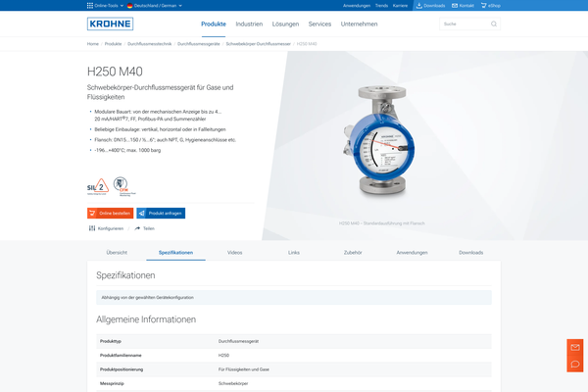Image resolution: width=588 pixels, height=392 pixels.
Task: Click the Produkt anfragen button
Action: coord(161,213)
